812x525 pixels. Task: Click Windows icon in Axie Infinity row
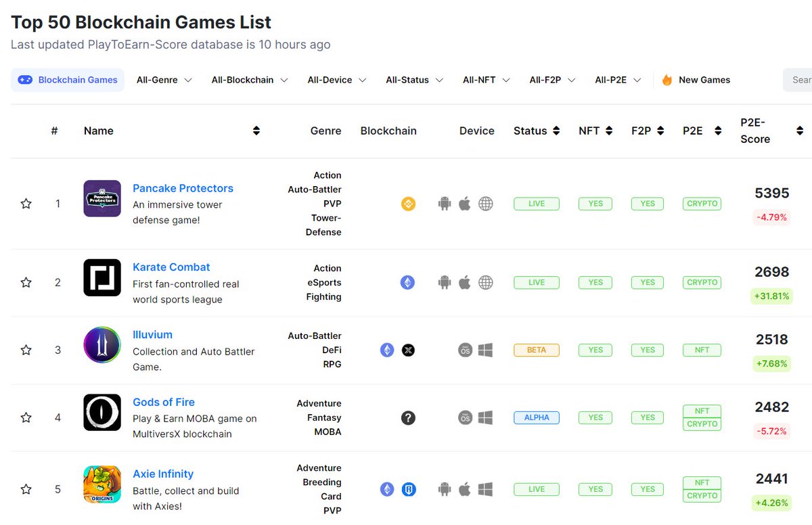pos(486,489)
